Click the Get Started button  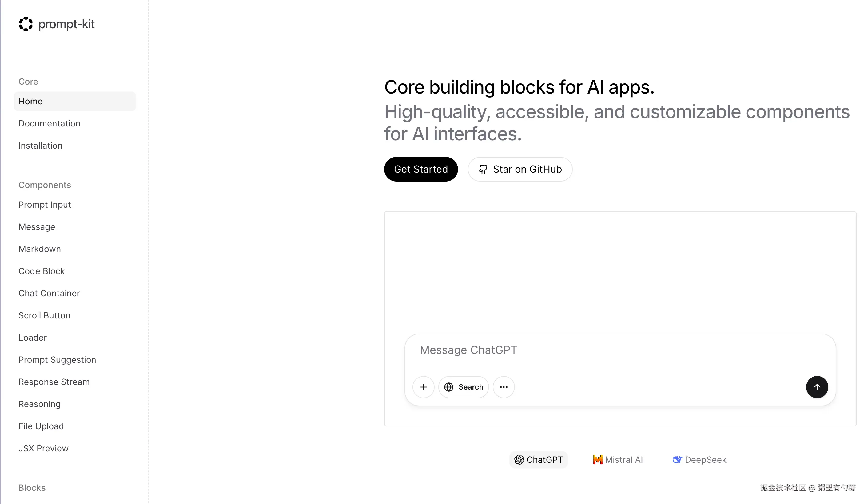[420, 169]
